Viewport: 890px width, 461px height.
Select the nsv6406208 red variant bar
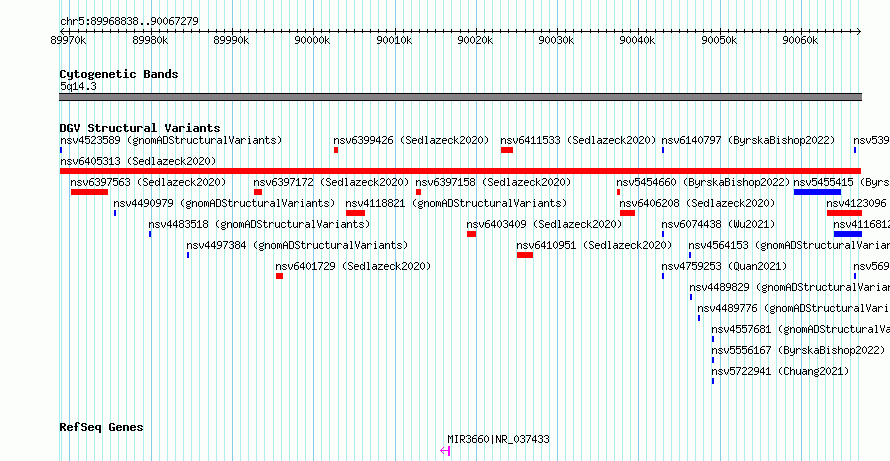pos(627,213)
